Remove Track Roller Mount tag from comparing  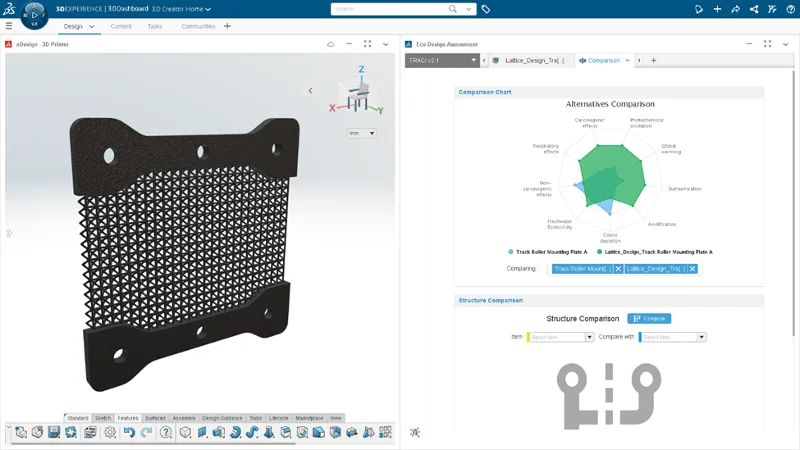click(x=618, y=268)
